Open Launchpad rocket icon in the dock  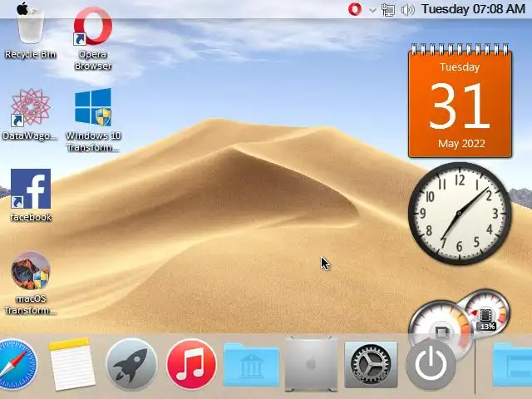coord(131,364)
